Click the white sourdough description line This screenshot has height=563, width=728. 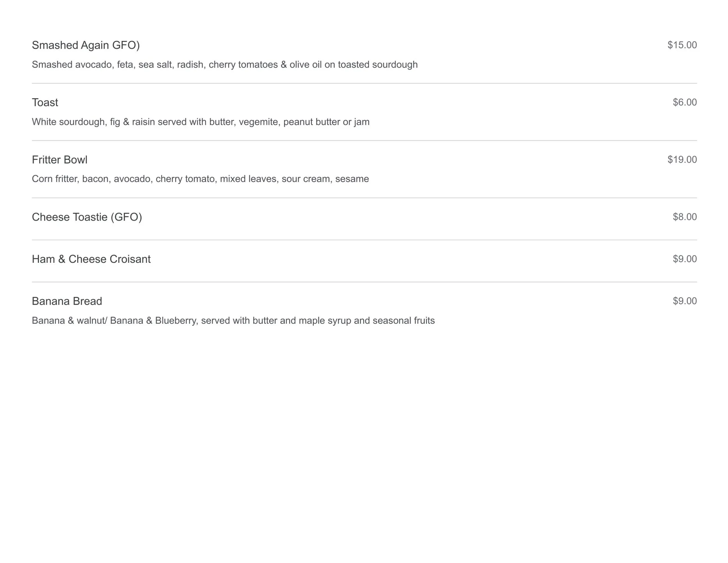tap(201, 122)
